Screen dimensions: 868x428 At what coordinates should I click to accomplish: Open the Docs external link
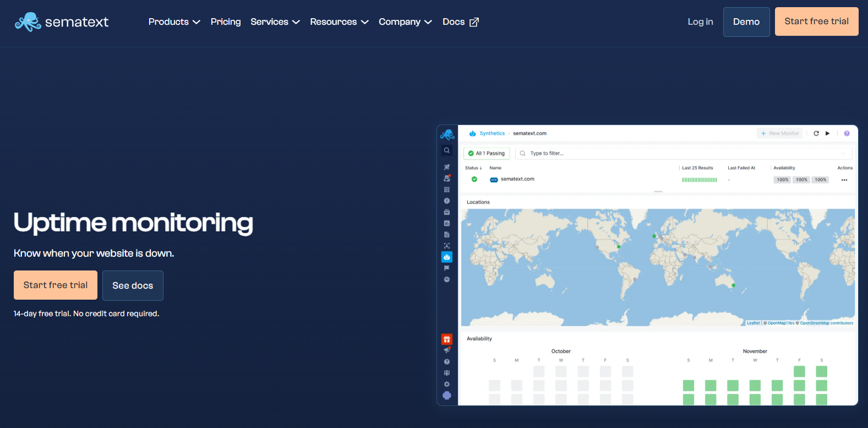coord(460,22)
